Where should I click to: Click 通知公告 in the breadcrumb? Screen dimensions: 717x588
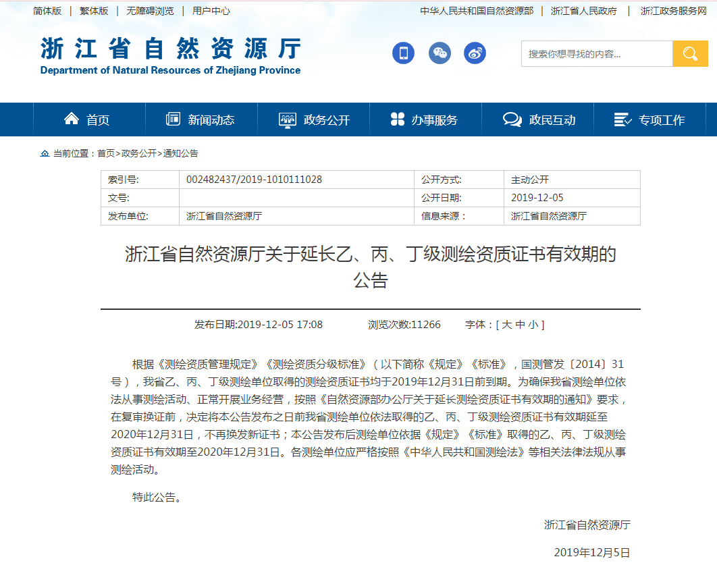(181, 154)
